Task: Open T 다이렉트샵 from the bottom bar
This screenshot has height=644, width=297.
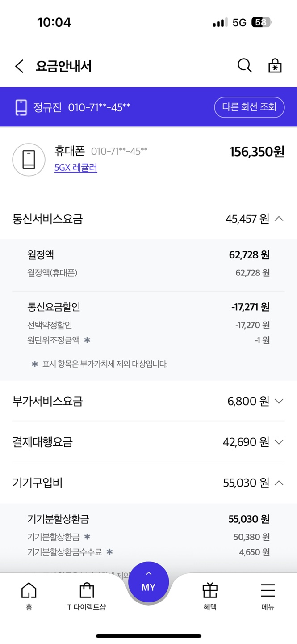Action: point(87,595)
